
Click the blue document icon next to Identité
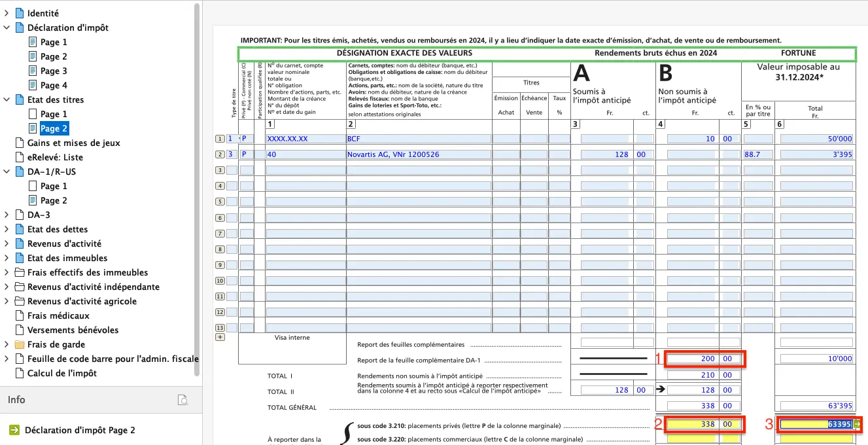click(x=19, y=13)
